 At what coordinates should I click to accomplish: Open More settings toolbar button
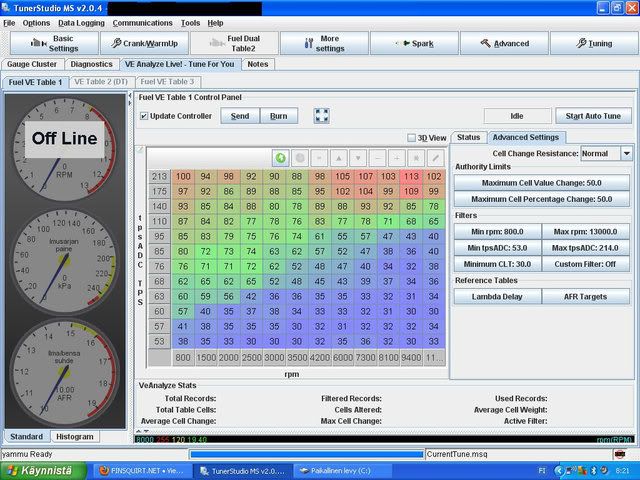click(324, 43)
